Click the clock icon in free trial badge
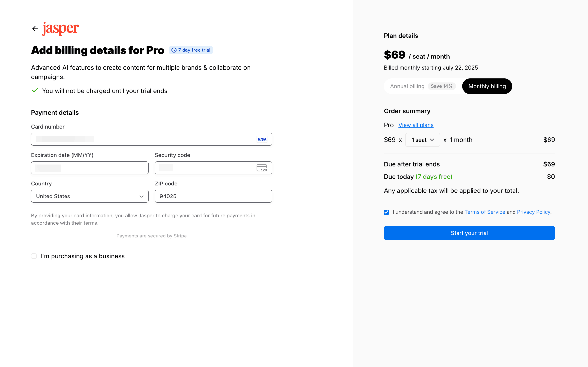 point(174,50)
